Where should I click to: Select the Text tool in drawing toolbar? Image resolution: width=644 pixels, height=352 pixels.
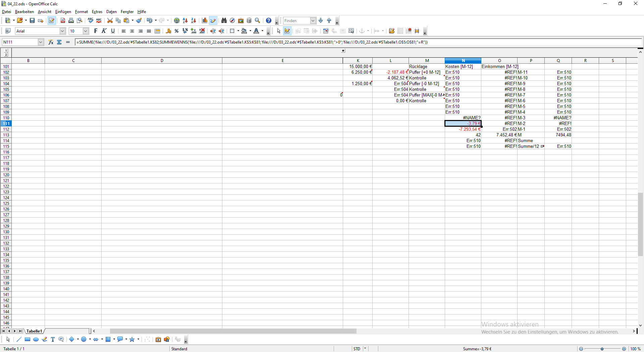pos(53,340)
